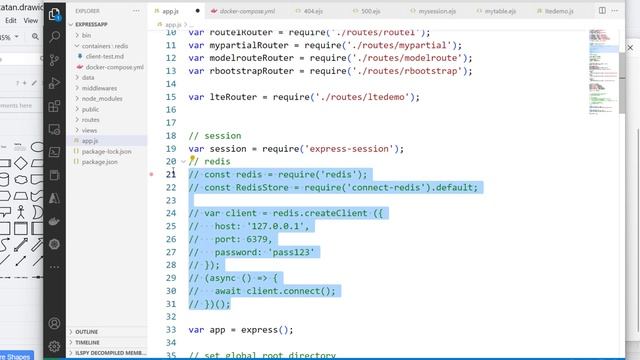The image size is (640, 360).
Task: Click the More Shapes button in draw.io
Action: coord(16,356)
